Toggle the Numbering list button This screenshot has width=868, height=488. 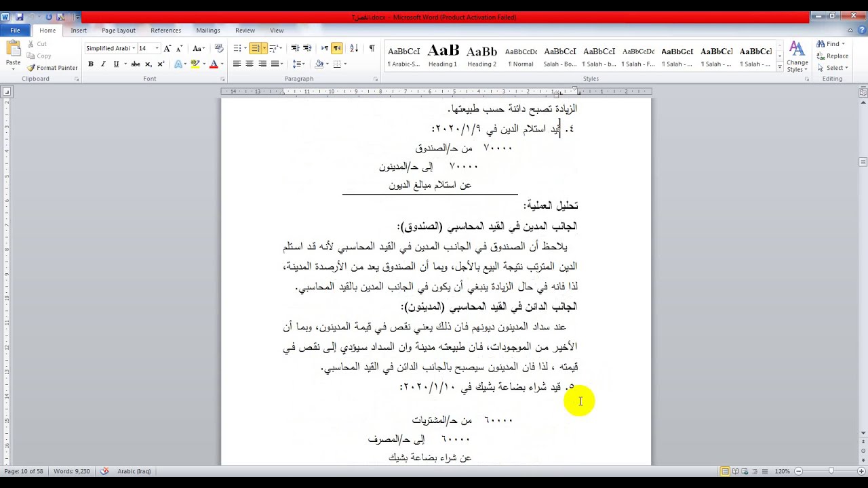pyautogui.click(x=255, y=48)
